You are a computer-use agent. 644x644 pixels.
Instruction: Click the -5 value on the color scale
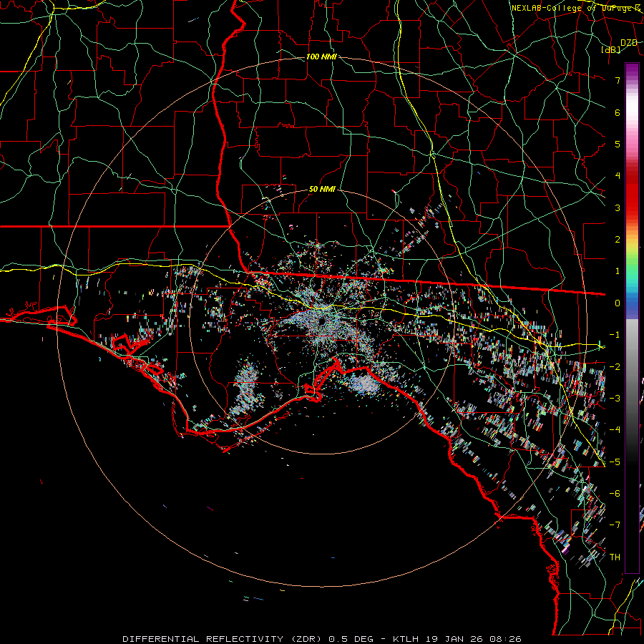tap(615, 462)
